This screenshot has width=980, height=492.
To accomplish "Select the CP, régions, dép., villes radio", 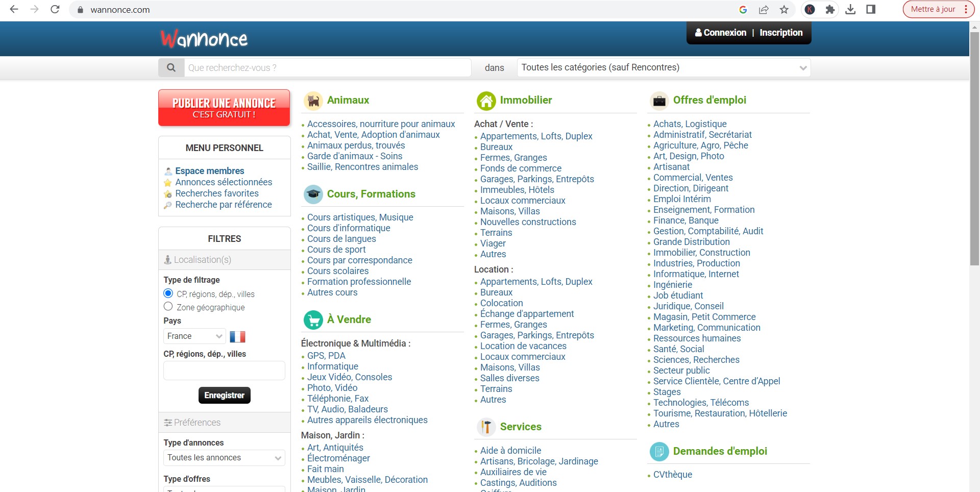I will click(168, 293).
